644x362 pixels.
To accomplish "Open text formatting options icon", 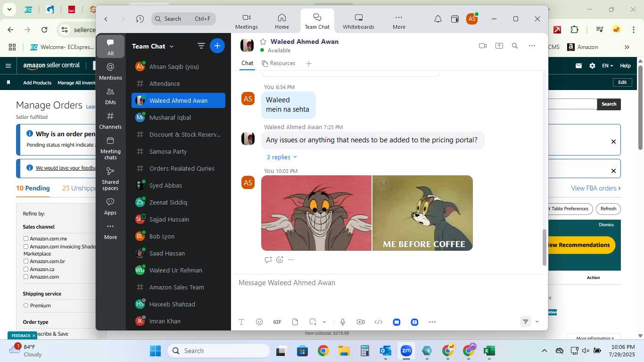I will [241, 322].
